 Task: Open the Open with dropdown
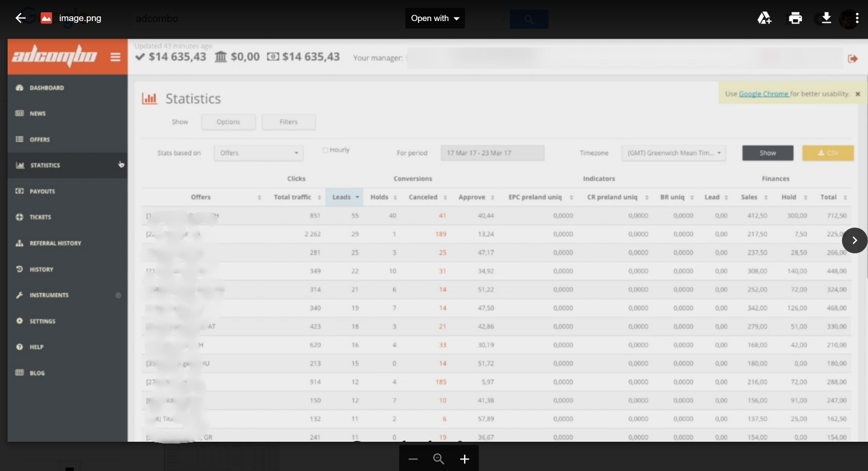click(x=434, y=18)
